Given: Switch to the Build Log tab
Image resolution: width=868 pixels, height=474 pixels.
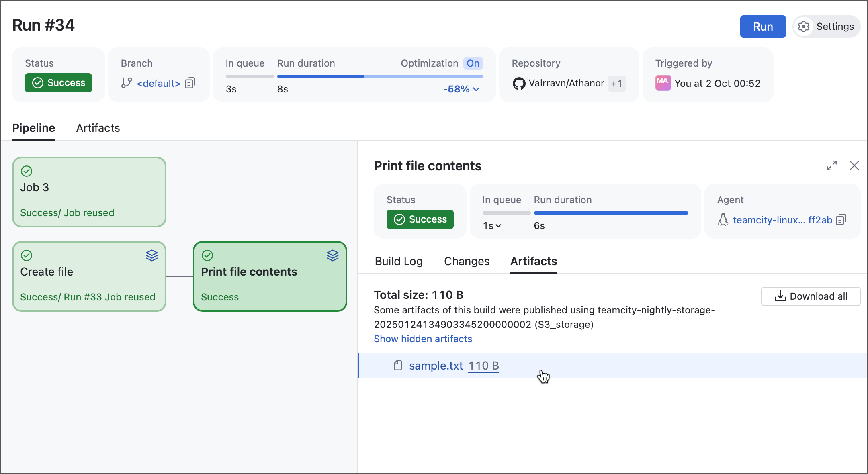Looking at the screenshot, I should 398,261.
